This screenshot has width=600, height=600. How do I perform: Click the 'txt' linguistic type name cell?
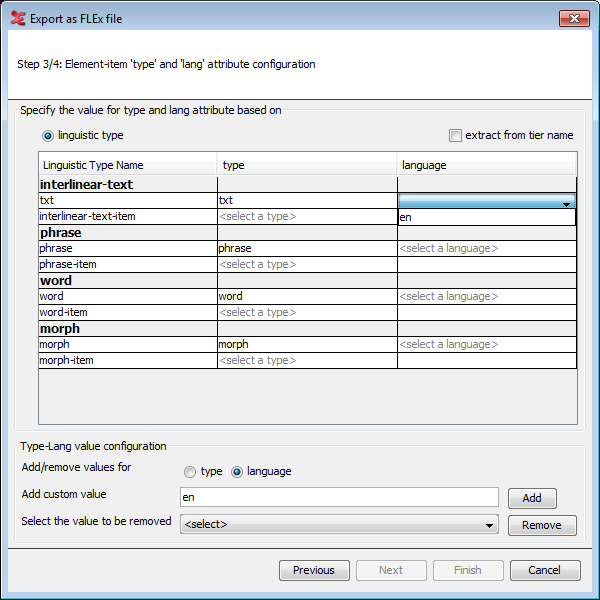coord(128,201)
